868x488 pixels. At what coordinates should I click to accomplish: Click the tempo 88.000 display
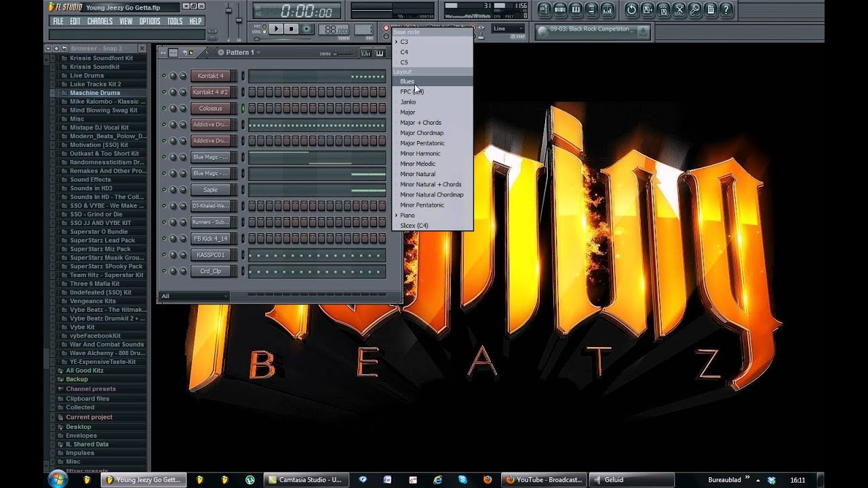click(x=334, y=30)
